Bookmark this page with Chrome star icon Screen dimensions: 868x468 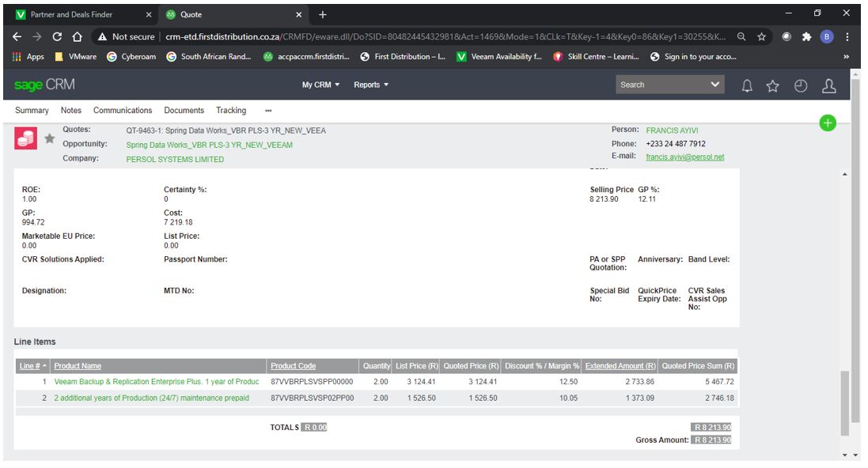pyautogui.click(x=761, y=36)
